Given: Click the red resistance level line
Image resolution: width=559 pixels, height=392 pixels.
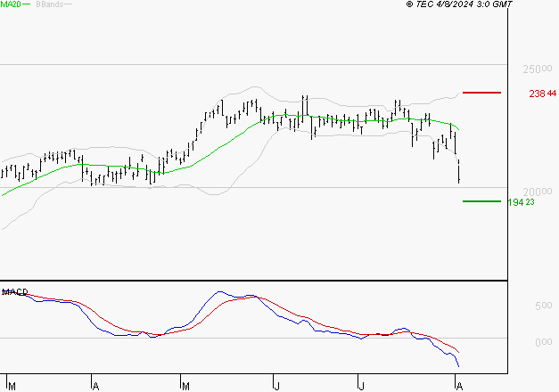Looking at the screenshot, I should point(481,93).
